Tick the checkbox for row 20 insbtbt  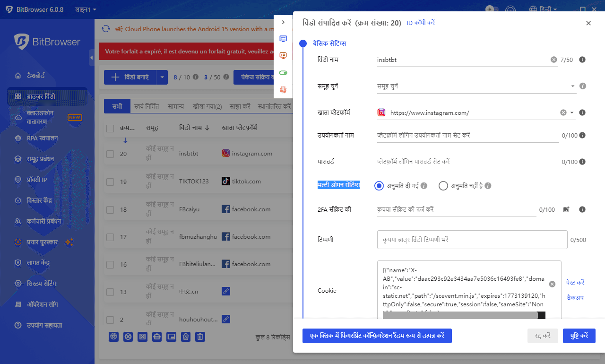pyautogui.click(x=110, y=154)
